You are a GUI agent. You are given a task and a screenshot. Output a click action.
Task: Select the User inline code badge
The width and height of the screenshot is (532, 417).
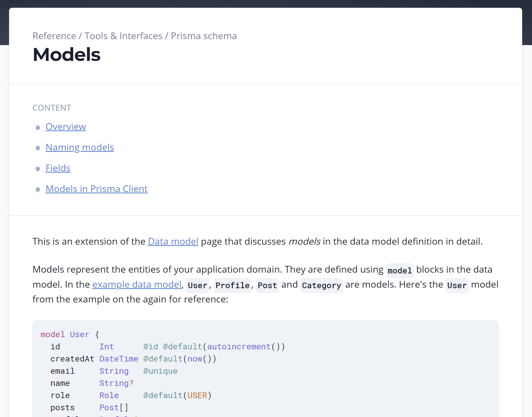point(197,285)
